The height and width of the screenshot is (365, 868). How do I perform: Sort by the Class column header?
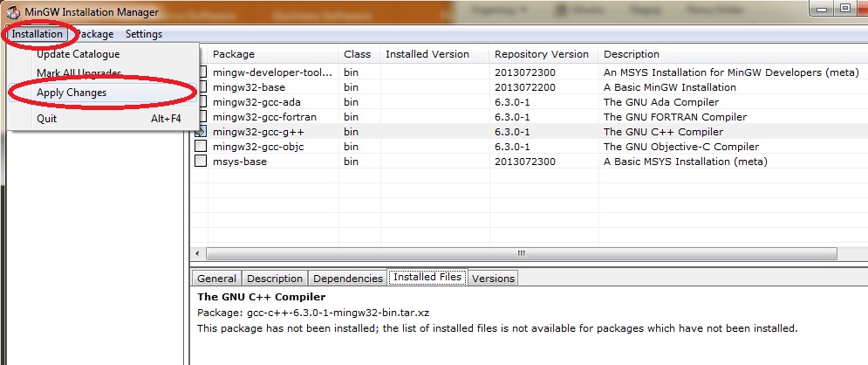359,54
